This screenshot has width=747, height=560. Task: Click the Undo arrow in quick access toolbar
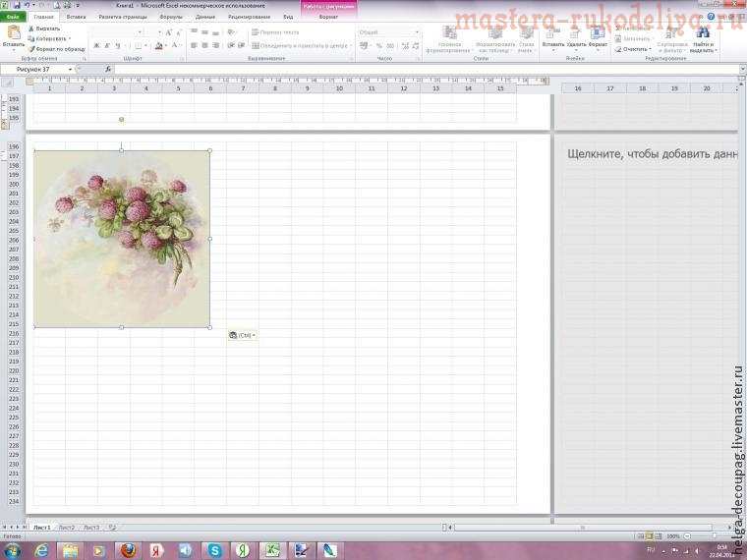(x=28, y=6)
